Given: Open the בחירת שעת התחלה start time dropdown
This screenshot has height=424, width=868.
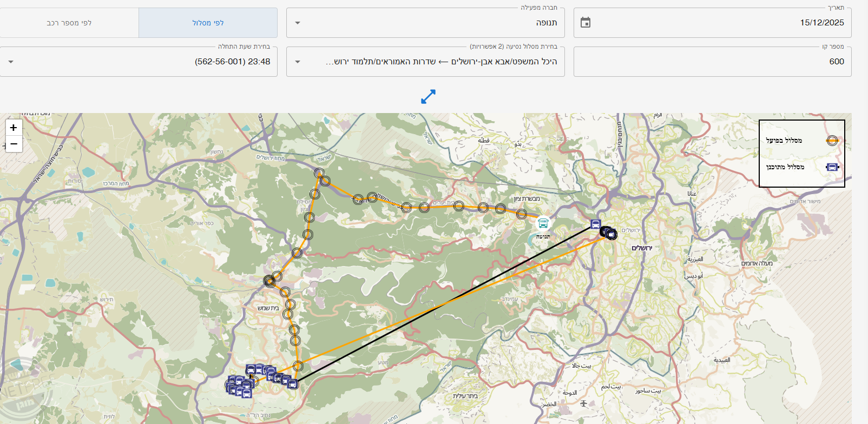Looking at the screenshot, I should click(x=139, y=62).
